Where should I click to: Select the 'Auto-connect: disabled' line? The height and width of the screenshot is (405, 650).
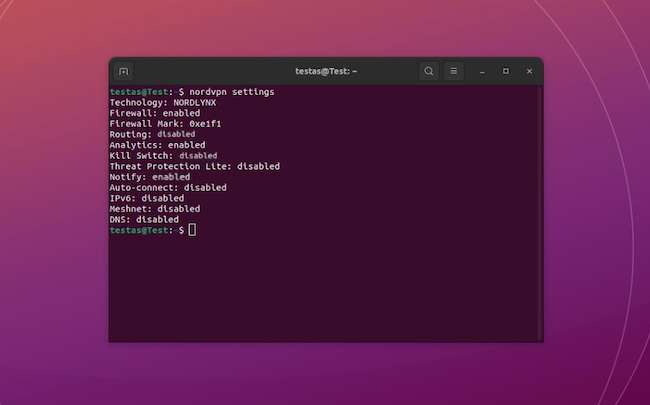tap(168, 188)
